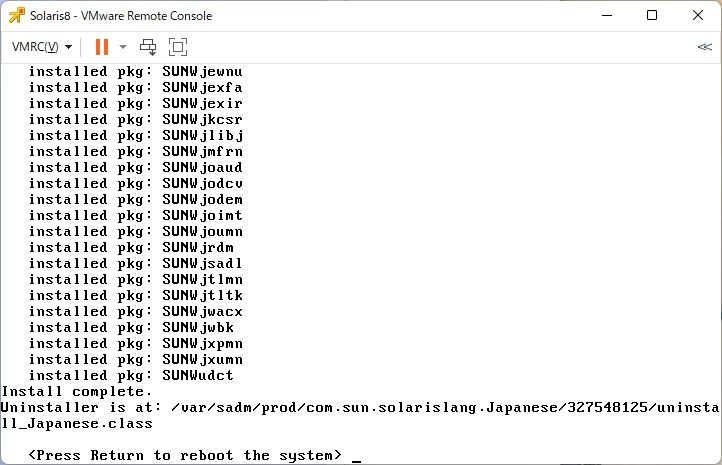Image resolution: width=722 pixels, height=465 pixels.
Task: Expand power options dropdown arrow
Action: [x=123, y=47]
